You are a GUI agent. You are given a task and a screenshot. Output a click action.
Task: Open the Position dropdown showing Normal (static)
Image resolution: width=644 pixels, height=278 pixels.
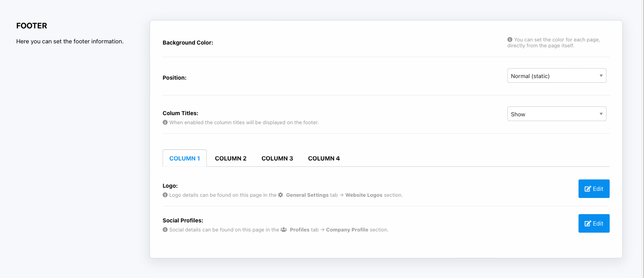[556, 76]
